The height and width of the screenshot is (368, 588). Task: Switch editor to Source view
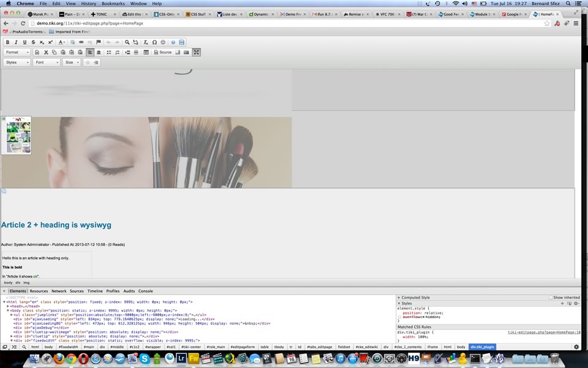tap(163, 52)
